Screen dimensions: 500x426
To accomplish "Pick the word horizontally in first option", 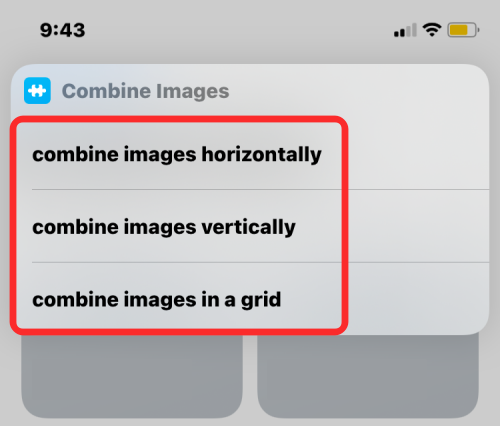I will pos(262,155).
